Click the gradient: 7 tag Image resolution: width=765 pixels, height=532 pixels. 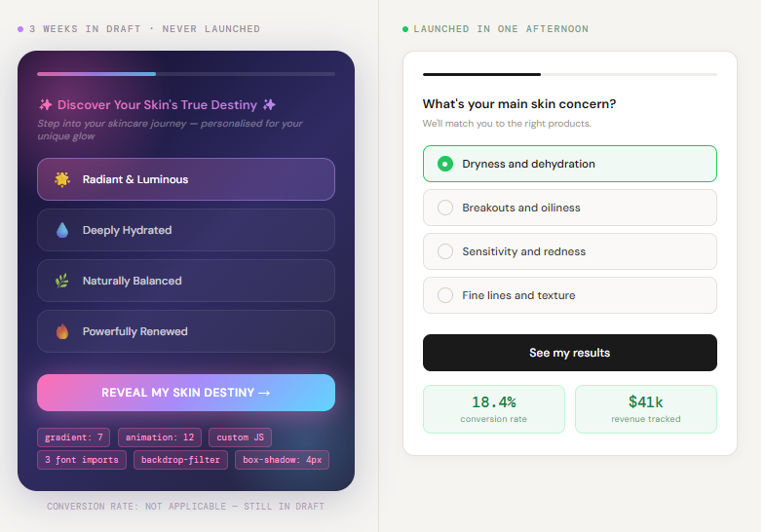(73, 437)
